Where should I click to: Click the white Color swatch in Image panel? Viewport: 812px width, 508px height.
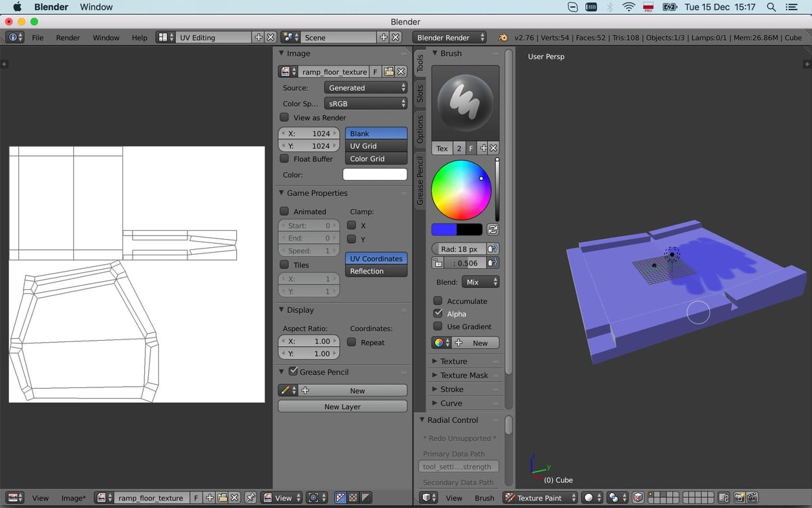click(375, 175)
